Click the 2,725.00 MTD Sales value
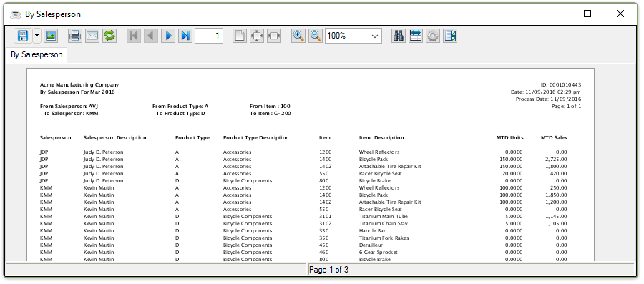This screenshot has width=644, height=284. click(556, 160)
